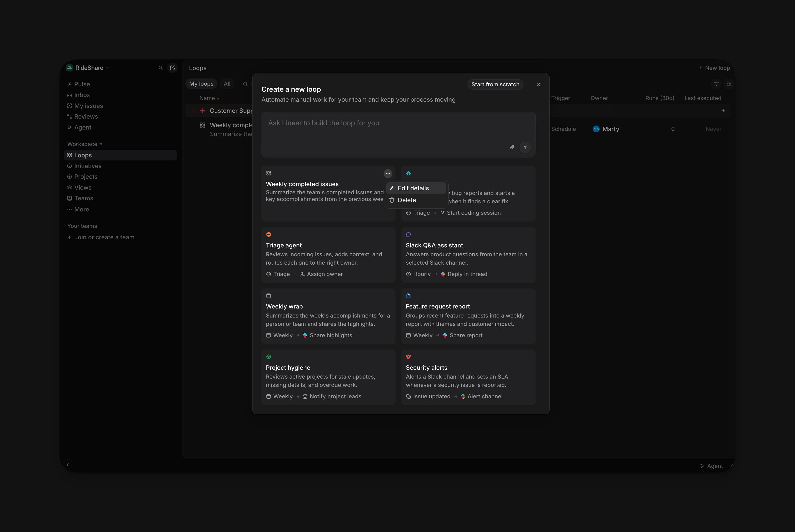Expand the More sidebar item
The image size is (795, 532).
[x=120, y=209]
